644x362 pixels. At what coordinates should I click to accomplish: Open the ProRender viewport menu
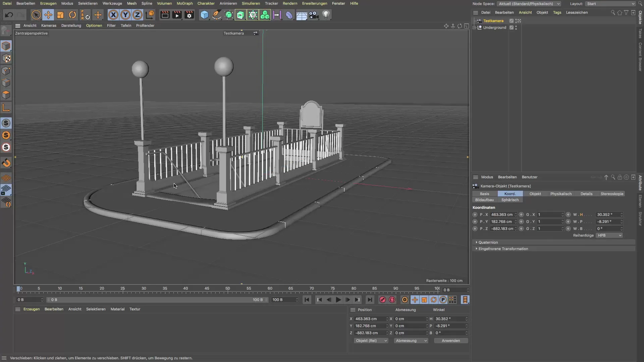(145, 25)
